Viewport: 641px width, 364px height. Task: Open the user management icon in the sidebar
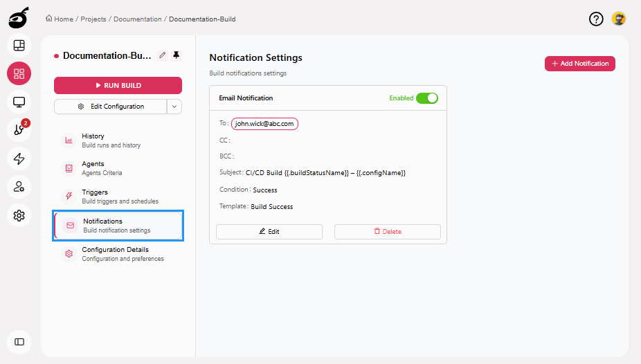[x=19, y=187]
